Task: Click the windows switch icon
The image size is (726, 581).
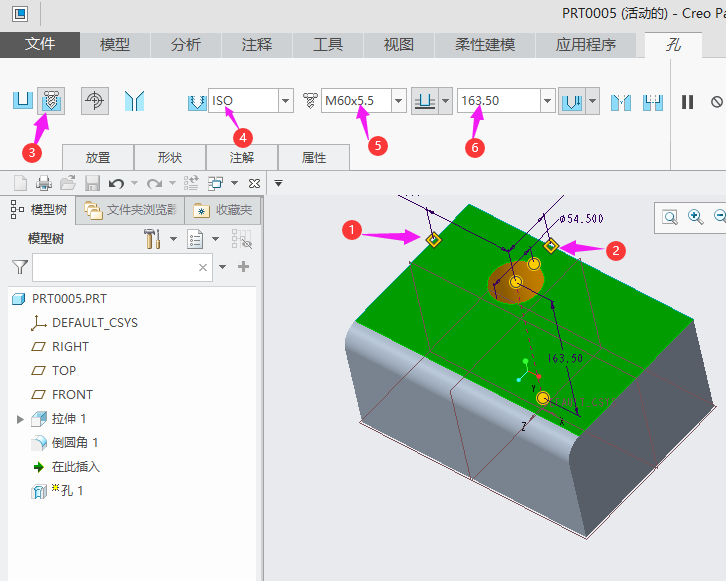Action: 216,183
